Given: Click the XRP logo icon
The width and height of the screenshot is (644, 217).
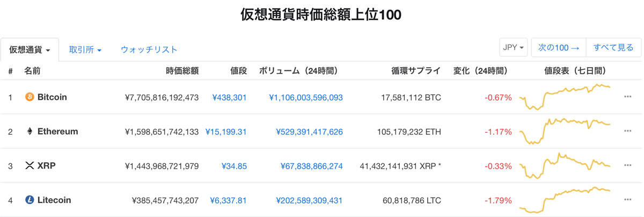Looking at the screenshot, I should [30, 166].
